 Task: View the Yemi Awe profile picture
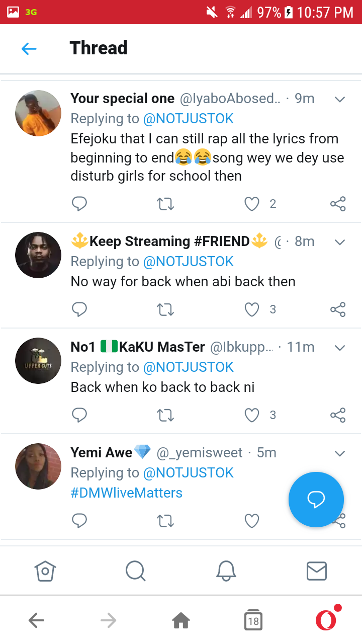pyautogui.click(x=38, y=466)
